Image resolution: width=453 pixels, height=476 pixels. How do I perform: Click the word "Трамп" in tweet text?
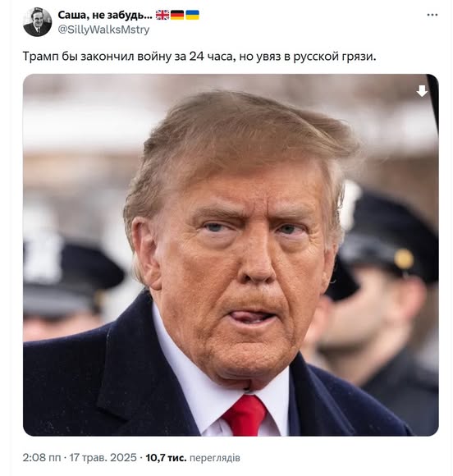tap(40, 57)
